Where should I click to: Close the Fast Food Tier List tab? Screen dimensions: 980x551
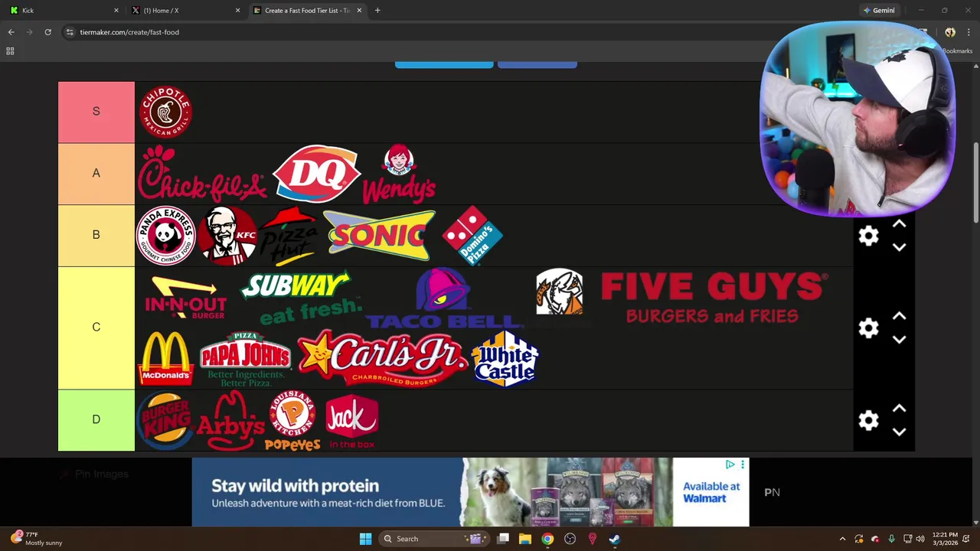(x=359, y=11)
